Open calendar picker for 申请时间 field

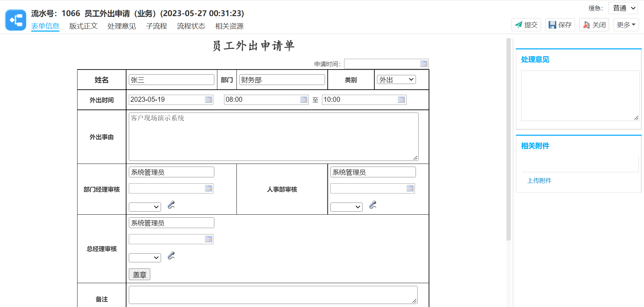(424, 64)
